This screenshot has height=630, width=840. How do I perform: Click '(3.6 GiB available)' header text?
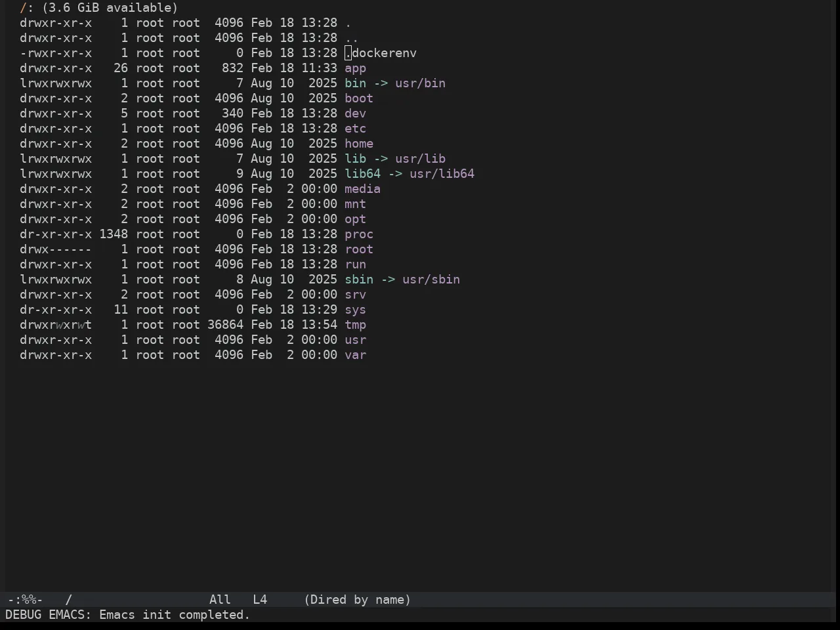coord(110,8)
